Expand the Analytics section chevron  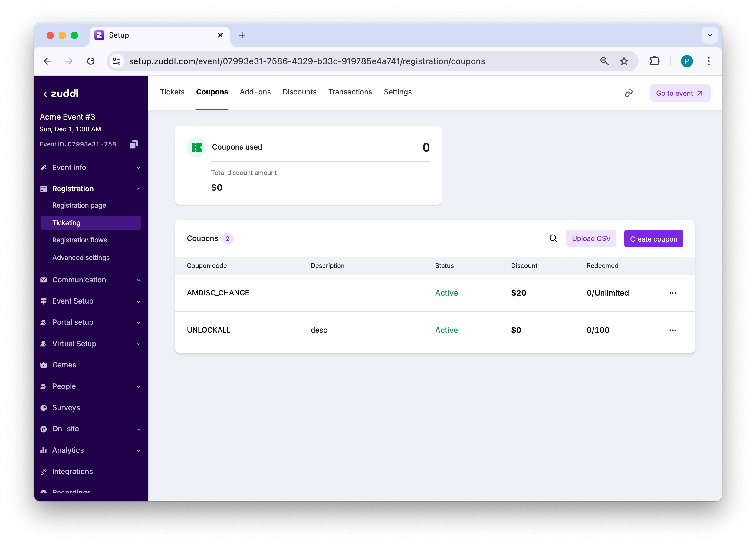tap(138, 450)
